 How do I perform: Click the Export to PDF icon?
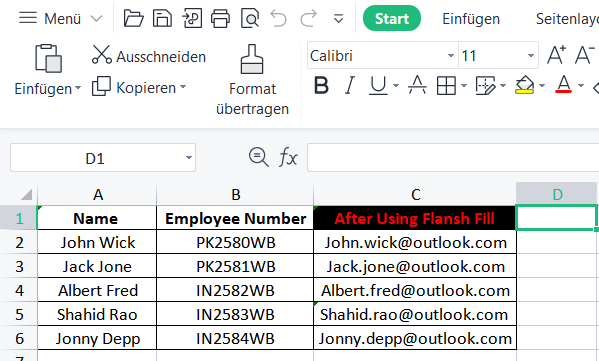(x=192, y=18)
